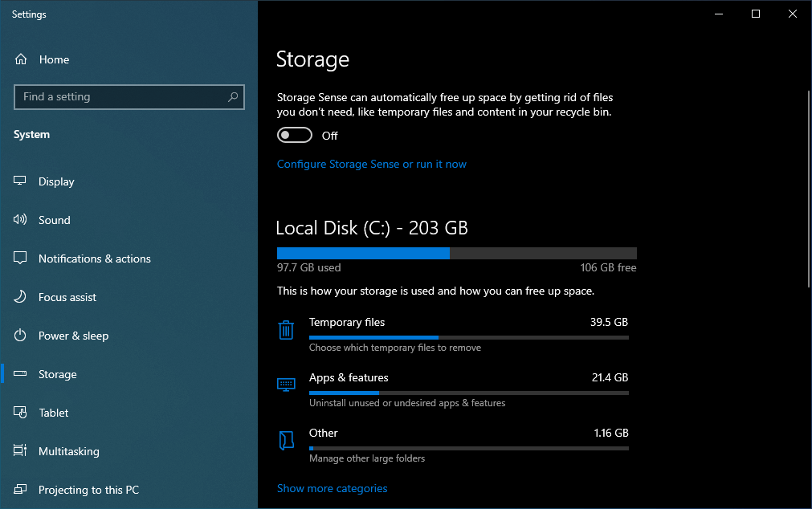This screenshot has height=509, width=812.
Task: Open Other 1.16 GB storage category
Action: tap(453, 446)
